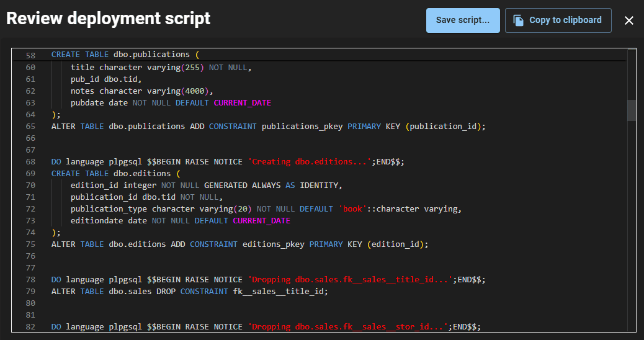Click the text 'publications_pkey' on line 65

[302, 127]
